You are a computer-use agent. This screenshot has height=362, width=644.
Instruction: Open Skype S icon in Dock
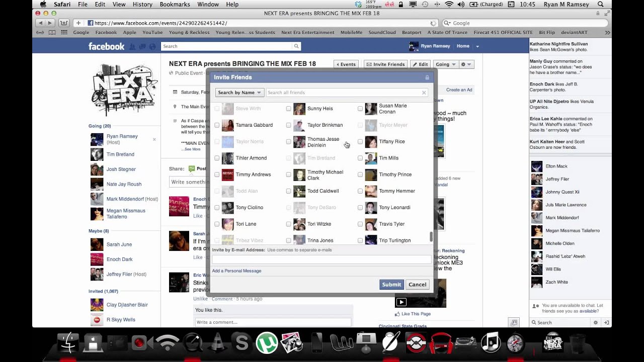click(242, 343)
